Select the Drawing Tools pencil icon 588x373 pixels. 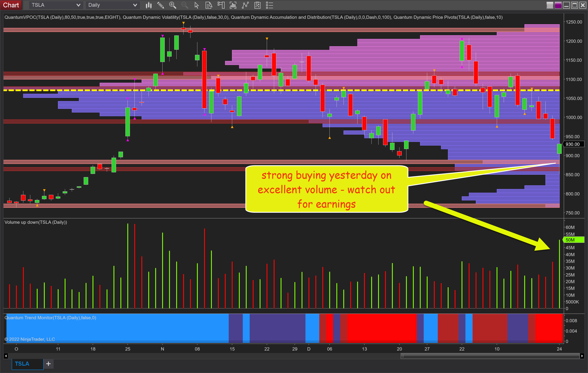(x=160, y=5)
